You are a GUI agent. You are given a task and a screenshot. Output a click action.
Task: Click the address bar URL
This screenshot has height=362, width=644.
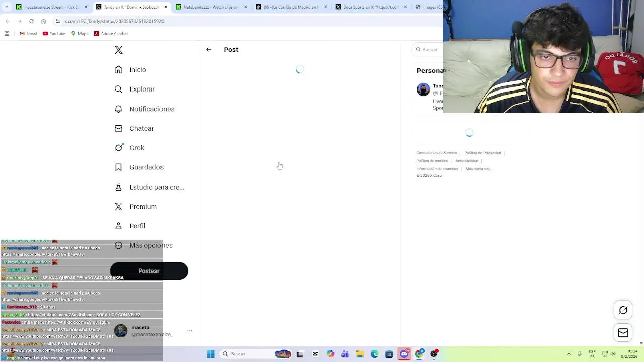(x=114, y=21)
